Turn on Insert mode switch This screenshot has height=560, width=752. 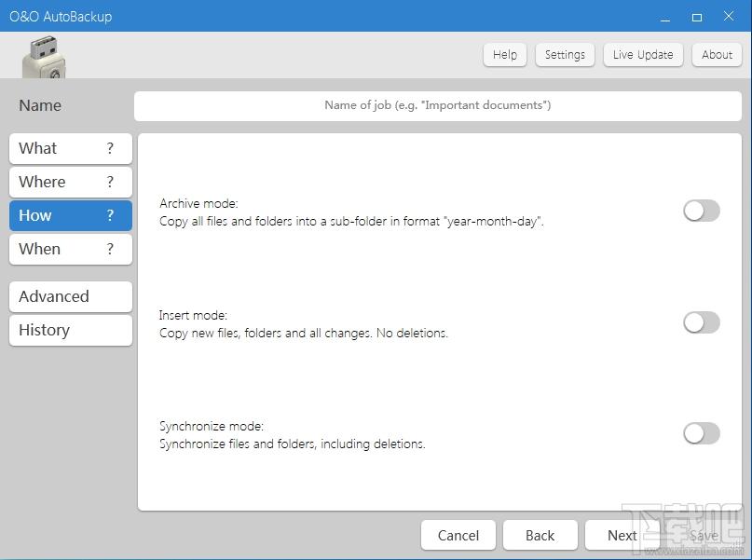(x=702, y=322)
